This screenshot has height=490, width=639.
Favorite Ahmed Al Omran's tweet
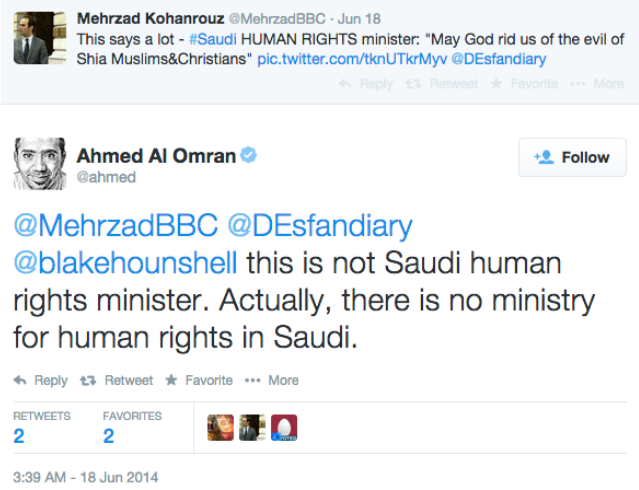coord(198,380)
